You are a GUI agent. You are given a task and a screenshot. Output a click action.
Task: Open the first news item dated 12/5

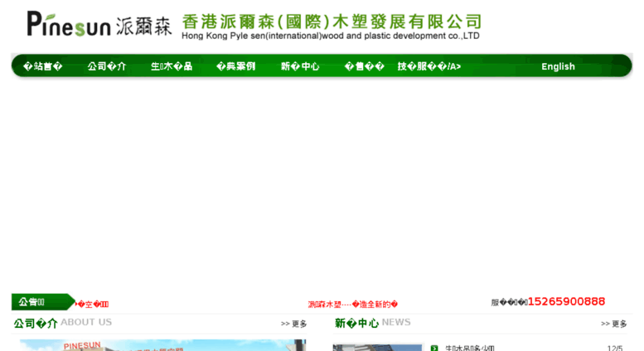coord(470,349)
